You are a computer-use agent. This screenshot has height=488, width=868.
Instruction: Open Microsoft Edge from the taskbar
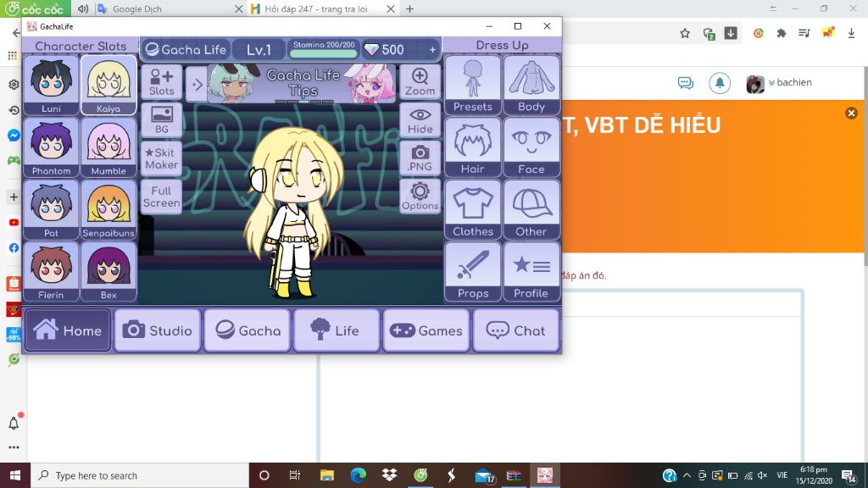pyautogui.click(x=359, y=475)
